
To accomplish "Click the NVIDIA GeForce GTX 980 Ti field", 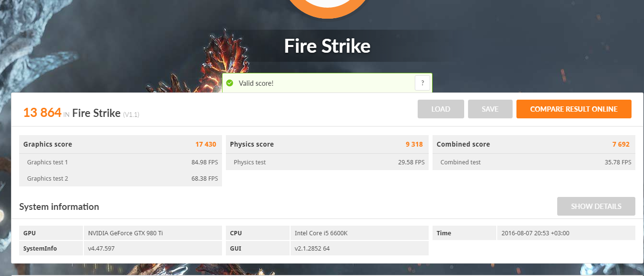I will [152, 233].
